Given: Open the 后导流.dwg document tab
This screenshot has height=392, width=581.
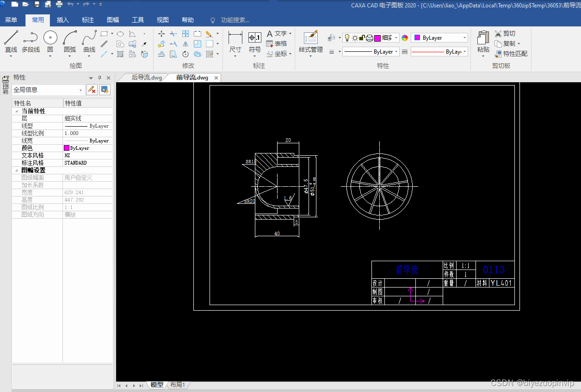Looking at the screenshot, I should (146, 77).
